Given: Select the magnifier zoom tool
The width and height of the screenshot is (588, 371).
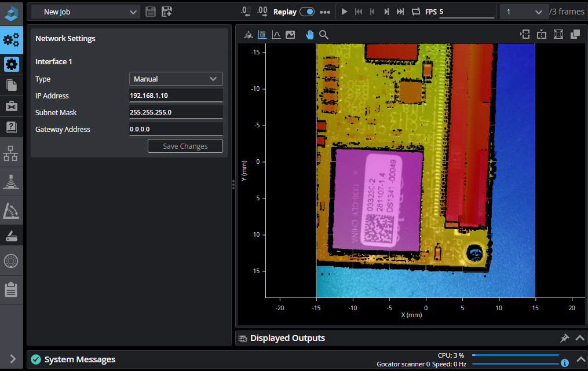Looking at the screenshot, I should point(324,35).
